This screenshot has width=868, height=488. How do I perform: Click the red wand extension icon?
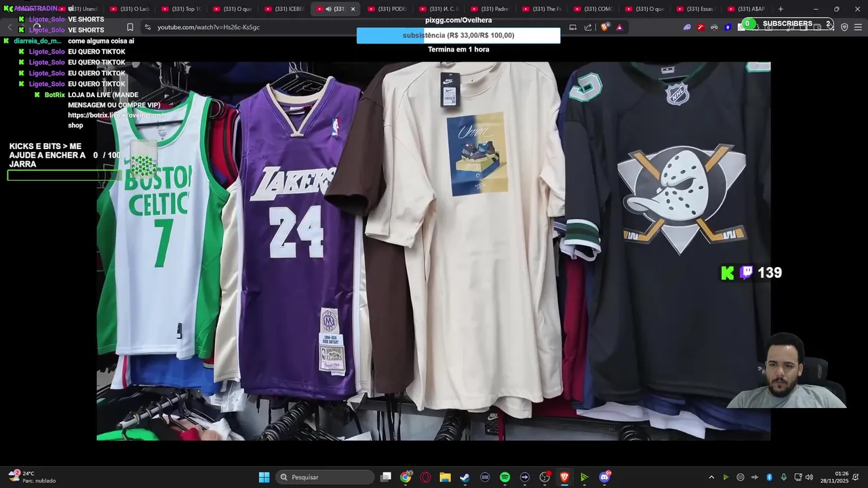[701, 27]
